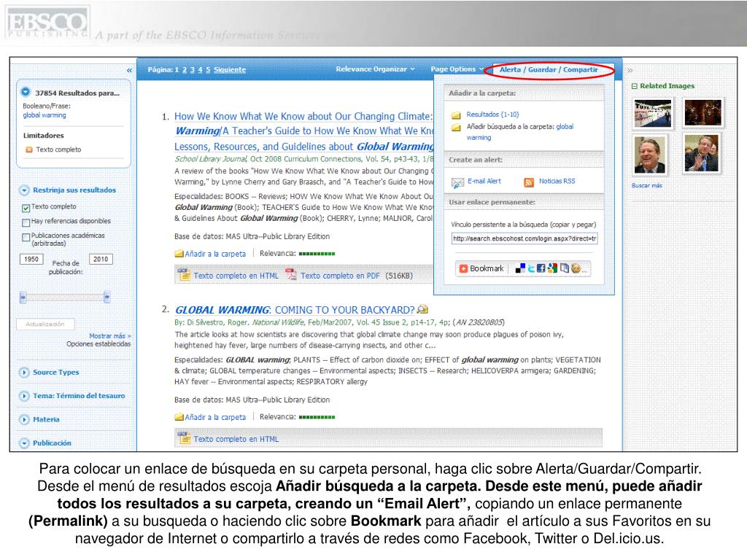Click the 2010 end year field
Image resolution: width=747 pixels, height=560 pixels.
click(101, 259)
